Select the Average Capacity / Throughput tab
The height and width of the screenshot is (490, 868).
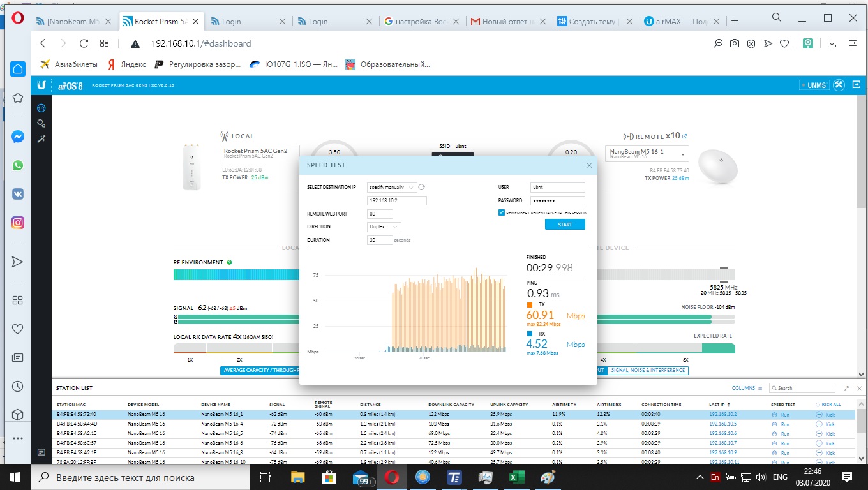click(262, 370)
